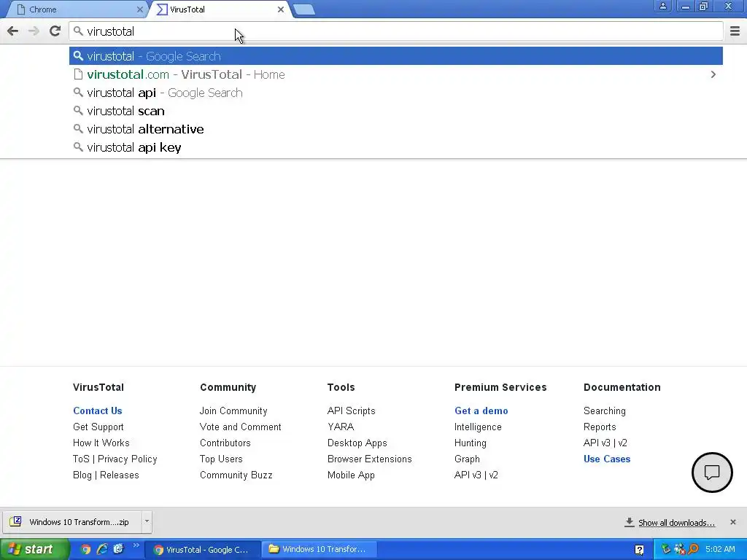Click the third quick launch icon

(119, 549)
